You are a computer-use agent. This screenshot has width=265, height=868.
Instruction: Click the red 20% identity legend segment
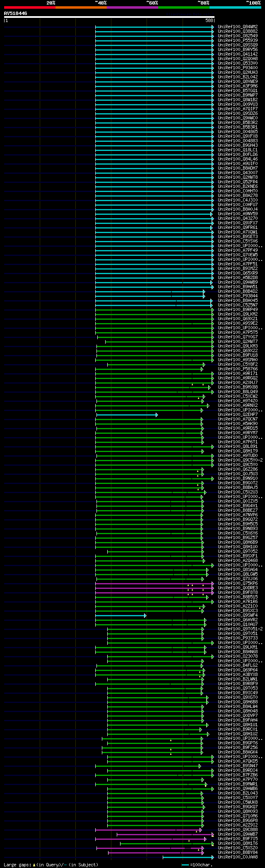click(29, 7)
